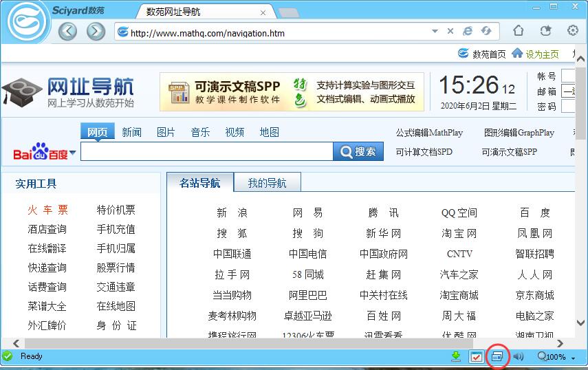Click the 腾讯 site link
This screenshot has width=588, height=370.
[x=383, y=213]
